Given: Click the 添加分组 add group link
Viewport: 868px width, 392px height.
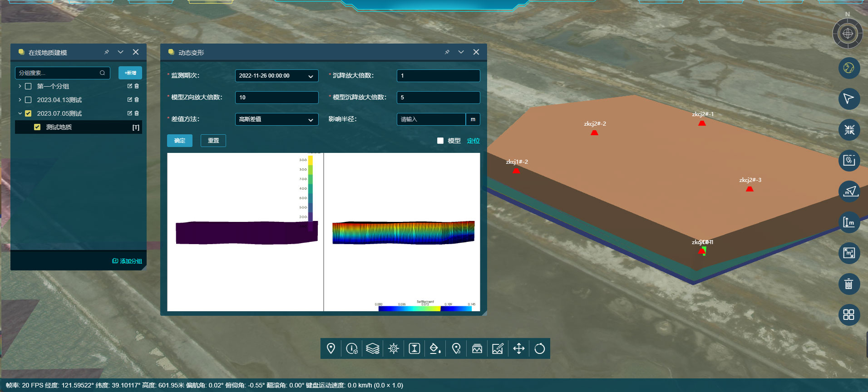Looking at the screenshot, I should (127, 261).
